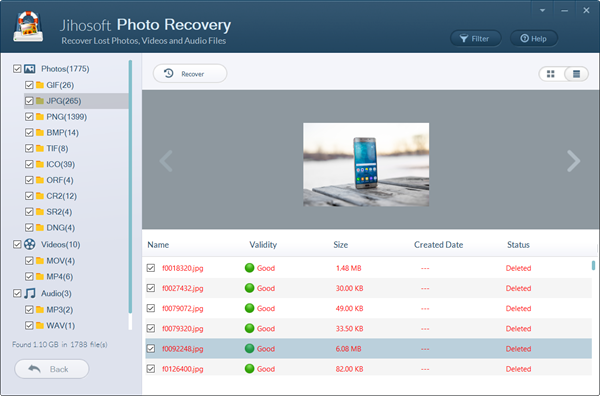Select the Photos category icon

coord(29,69)
